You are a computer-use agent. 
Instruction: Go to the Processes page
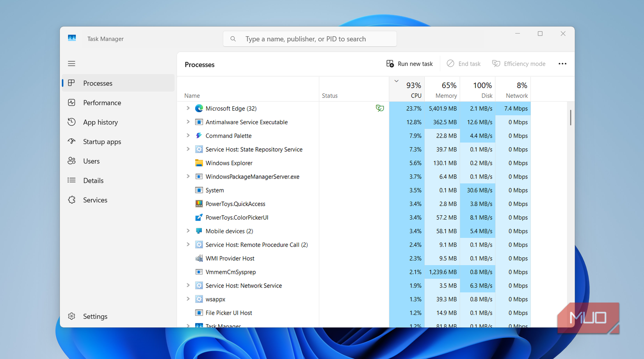click(118, 83)
